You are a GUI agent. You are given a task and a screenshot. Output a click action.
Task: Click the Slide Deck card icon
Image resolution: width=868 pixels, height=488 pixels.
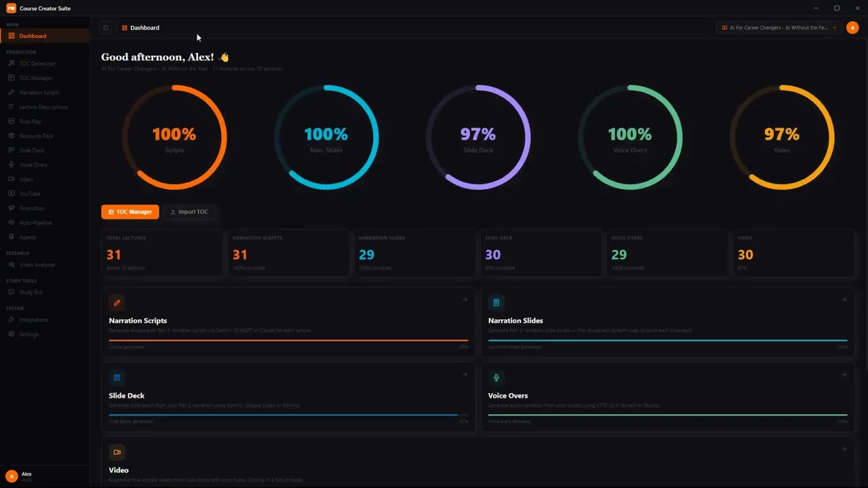tap(117, 378)
